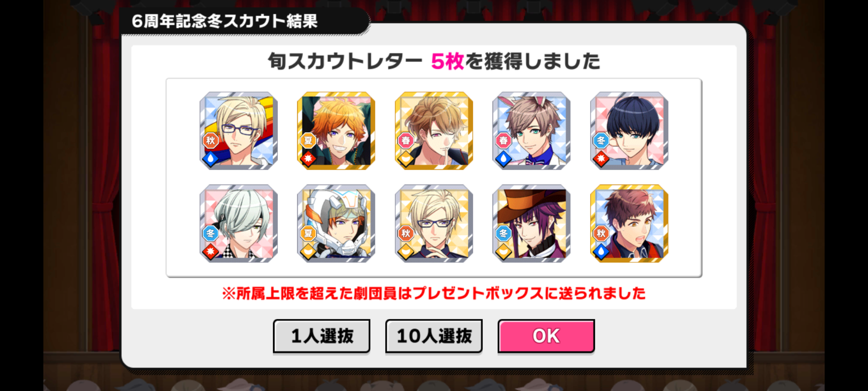The image size is (868, 391).
Task: Open the astronaut helmet character card
Action: (x=336, y=223)
